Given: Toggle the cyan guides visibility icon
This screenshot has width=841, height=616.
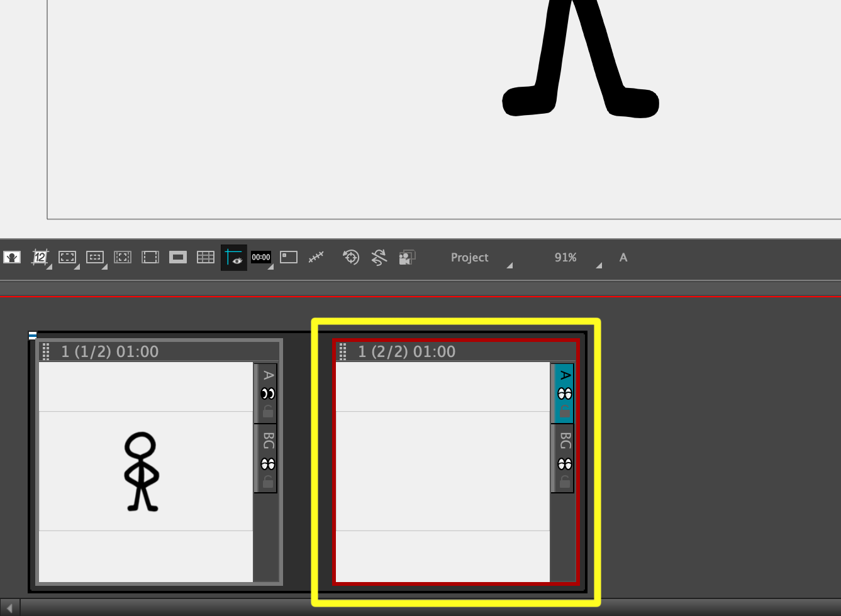Looking at the screenshot, I should click(233, 257).
